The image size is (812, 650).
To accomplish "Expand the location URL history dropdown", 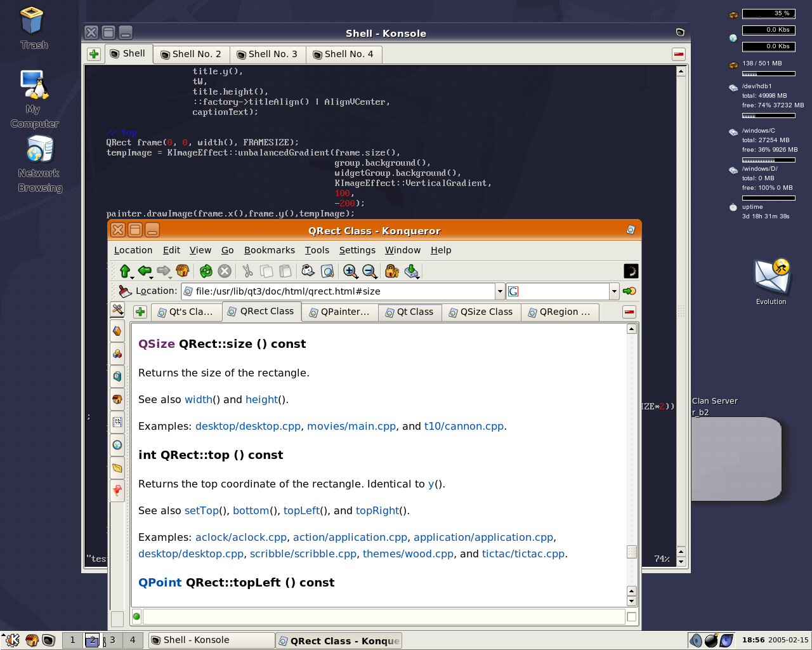I will tap(500, 291).
